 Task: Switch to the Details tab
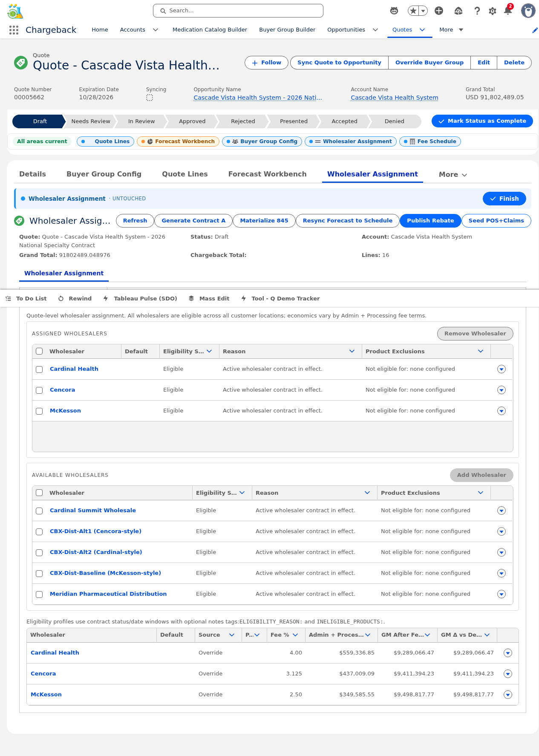pos(32,174)
